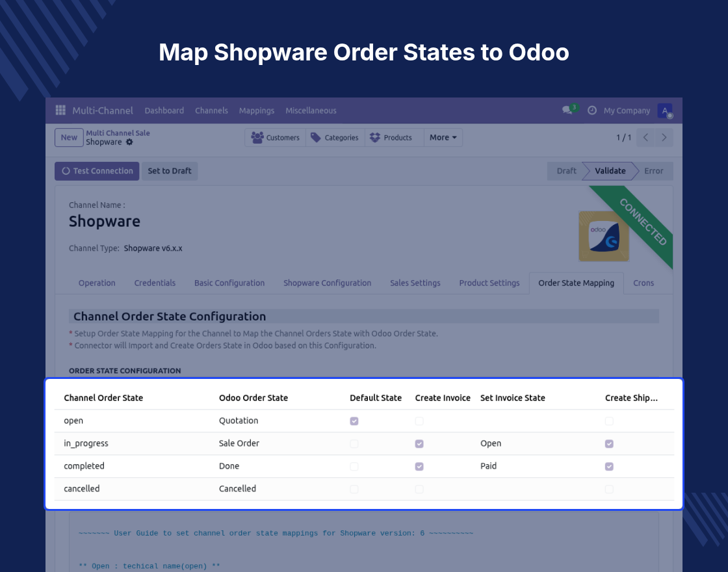Sort by Set Invoice State column header
Screen dimensions: 728x572
tap(513, 398)
